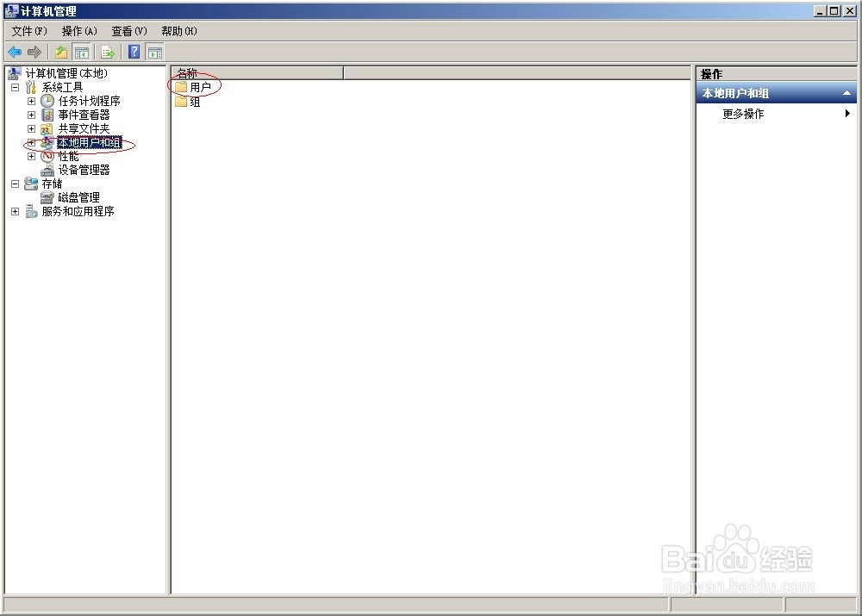Click the 组 folder icon
The width and height of the screenshot is (862, 616).
click(181, 102)
